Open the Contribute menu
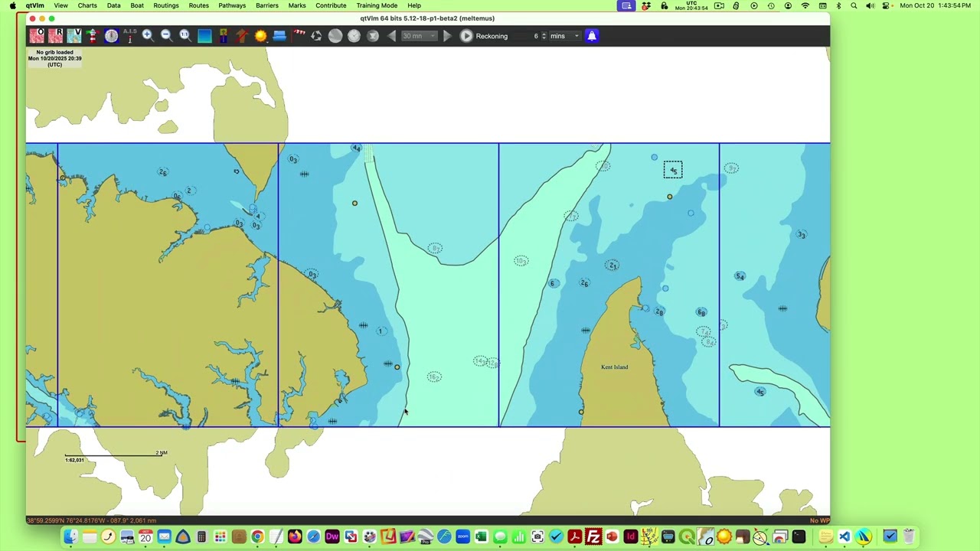The image size is (980, 551). coord(331,5)
